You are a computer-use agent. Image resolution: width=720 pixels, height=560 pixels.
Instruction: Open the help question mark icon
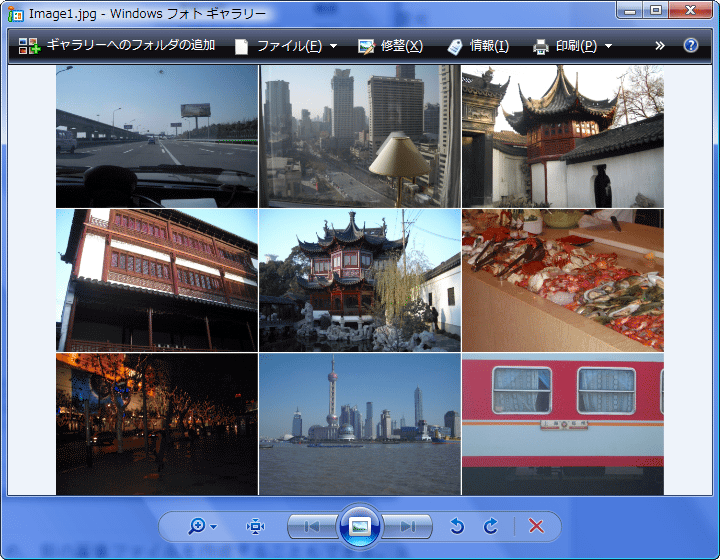point(690,46)
